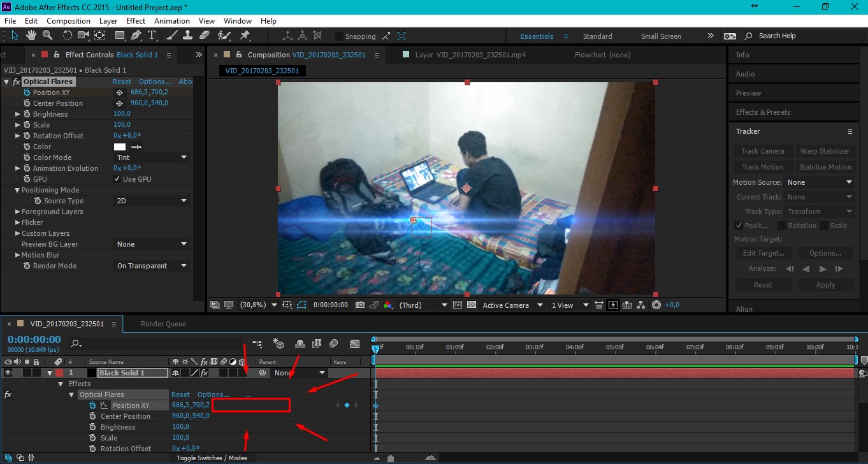Select the Brush tool

(173, 35)
